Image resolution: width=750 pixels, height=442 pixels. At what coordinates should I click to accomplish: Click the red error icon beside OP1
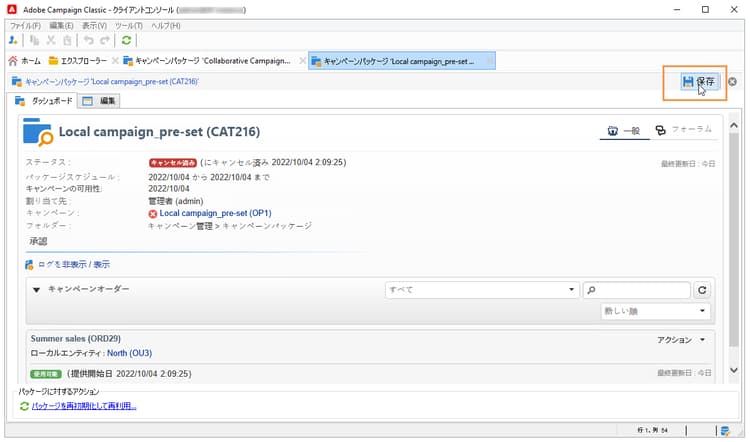click(x=153, y=214)
